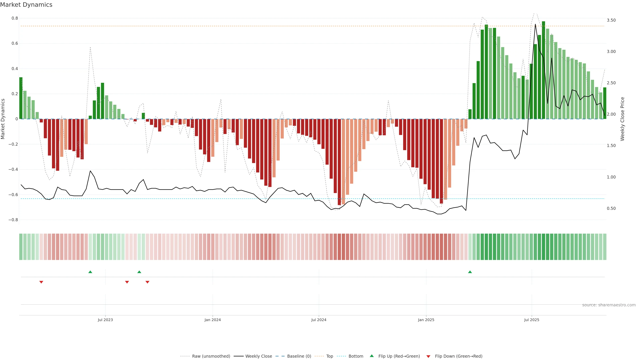Click the red Flip Down legend triangle
The image size is (644, 362).
[428, 356]
